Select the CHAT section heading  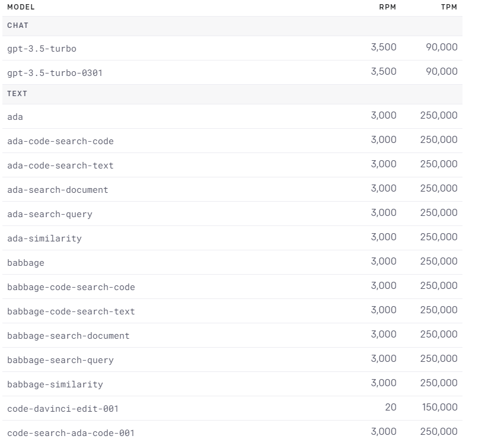pos(18,26)
